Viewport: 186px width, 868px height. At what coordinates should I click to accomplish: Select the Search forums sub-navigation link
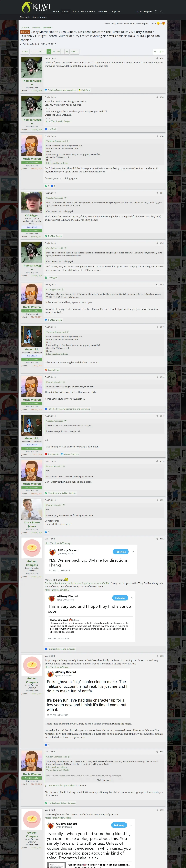[40, 17]
